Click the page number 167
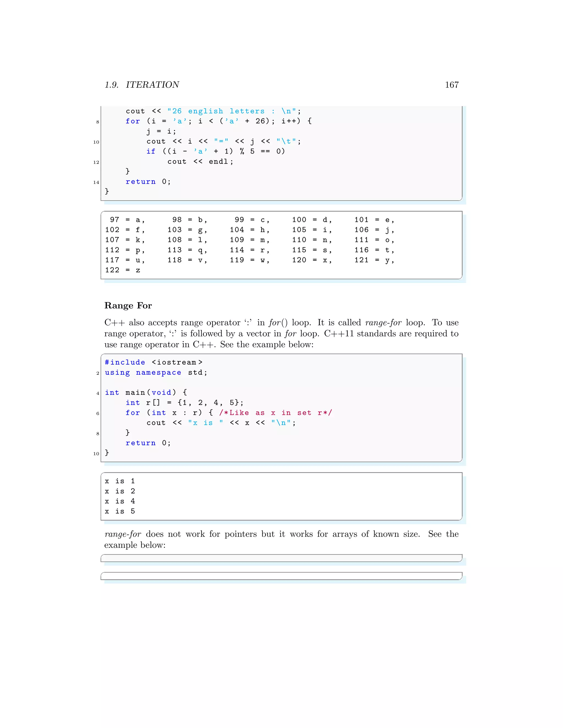Image resolution: width=563 pixels, height=728 pixels. point(452,85)
